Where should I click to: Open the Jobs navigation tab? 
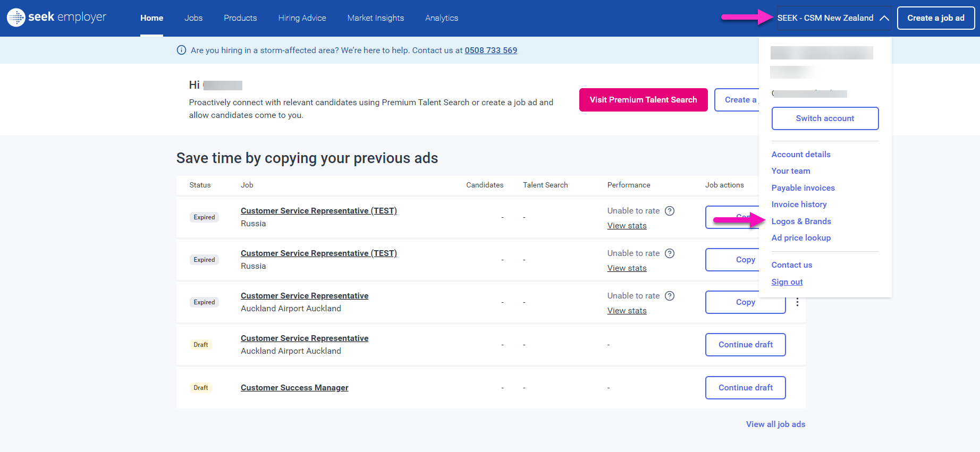193,18
